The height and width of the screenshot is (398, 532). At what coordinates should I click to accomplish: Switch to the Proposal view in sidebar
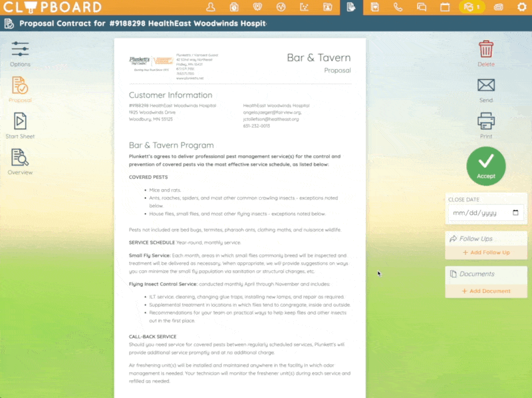point(20,89)
